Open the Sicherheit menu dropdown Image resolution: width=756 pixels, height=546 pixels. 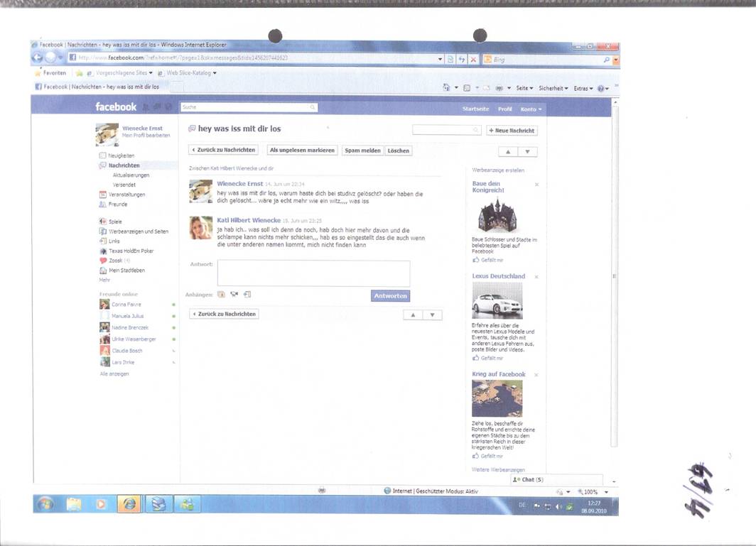pyautogui.click(x=553, y=88)
